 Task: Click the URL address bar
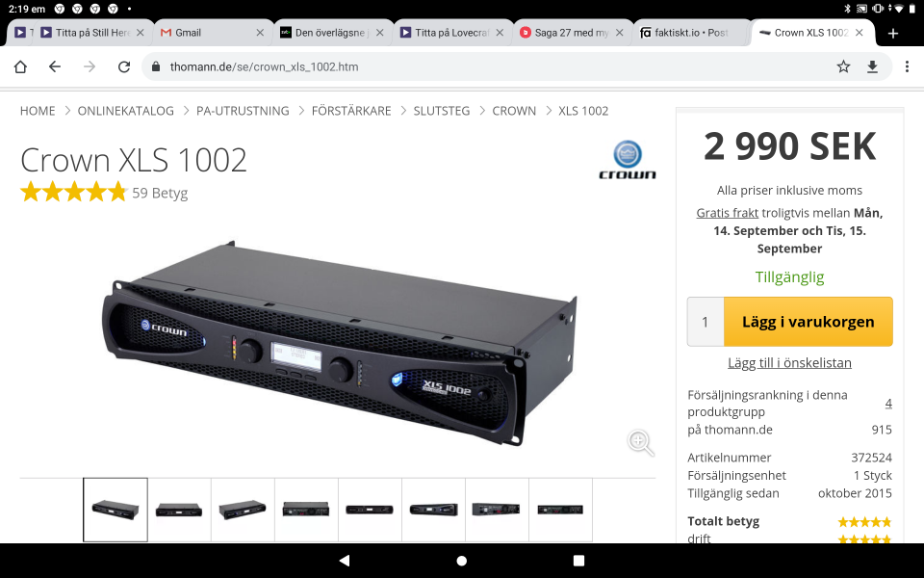click(x=481, y=66)
